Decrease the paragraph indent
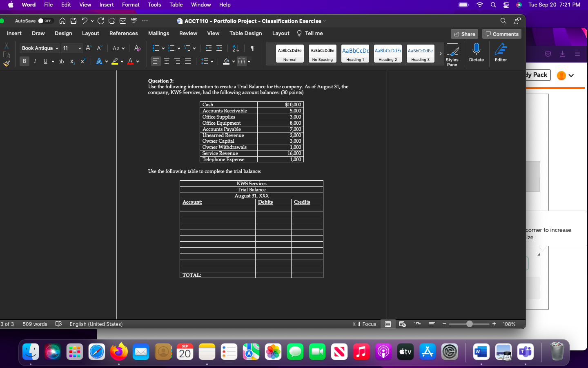Viewport: 588px width, 368px height. coord(209,48)
